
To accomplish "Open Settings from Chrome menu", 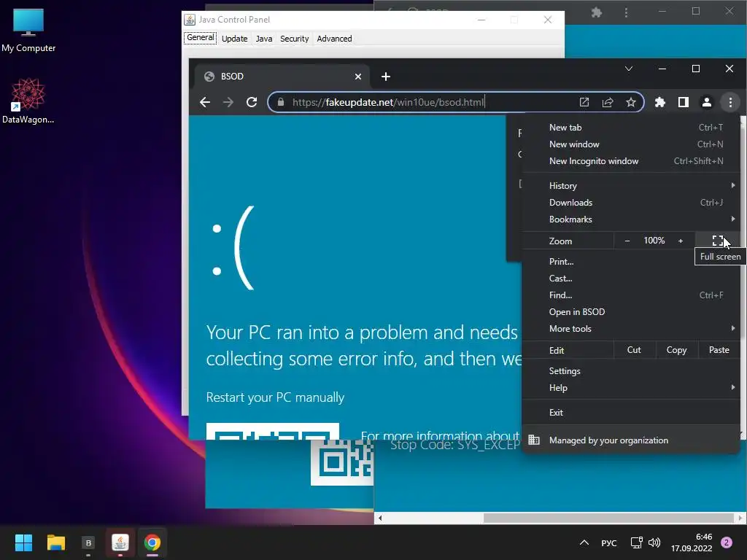I will 631,371.
